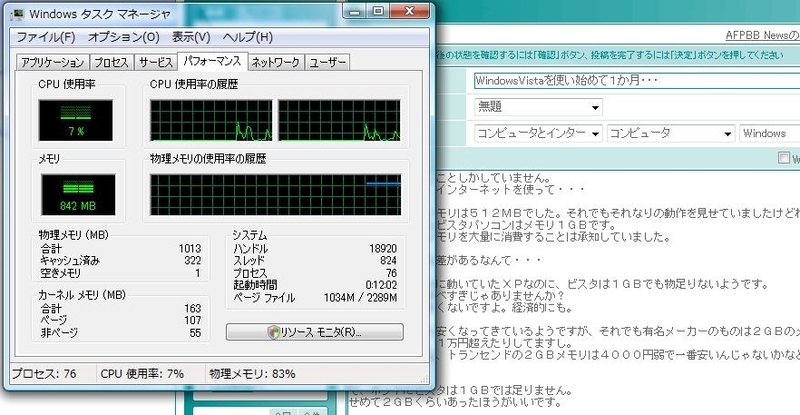The image size is (800, 415).
Task: Toggle the checkbox beside W in browser
Action: point(784,158)
